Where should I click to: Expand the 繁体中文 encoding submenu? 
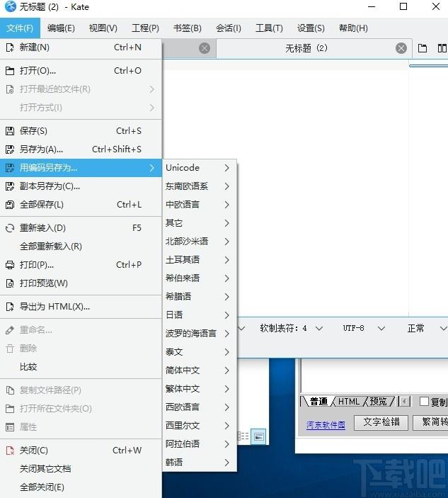tap(200, 389)
